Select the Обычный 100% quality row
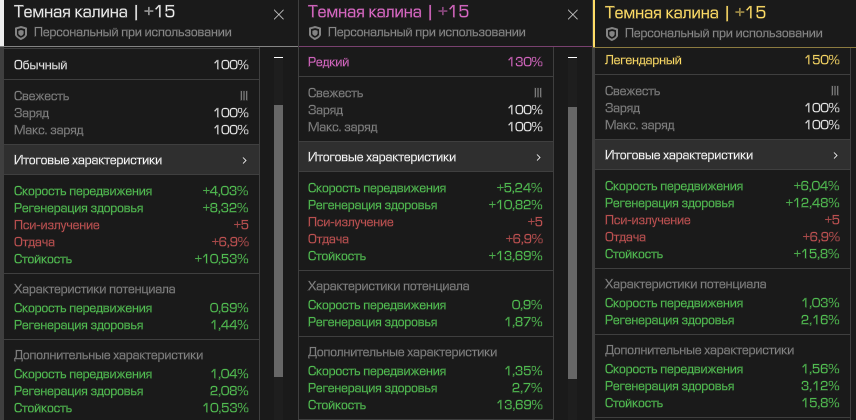Image resolution: width=856 pixels, height=420 pixels. click(131, 66)
